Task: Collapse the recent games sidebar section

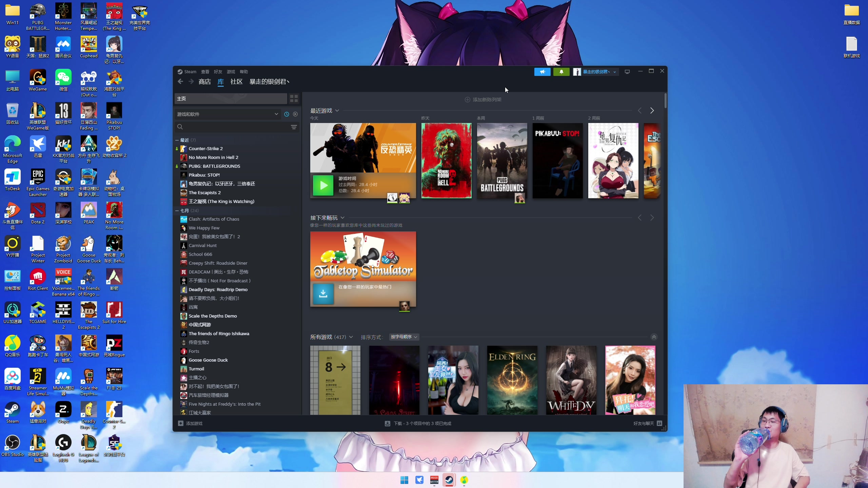Action: click(177, 140)
